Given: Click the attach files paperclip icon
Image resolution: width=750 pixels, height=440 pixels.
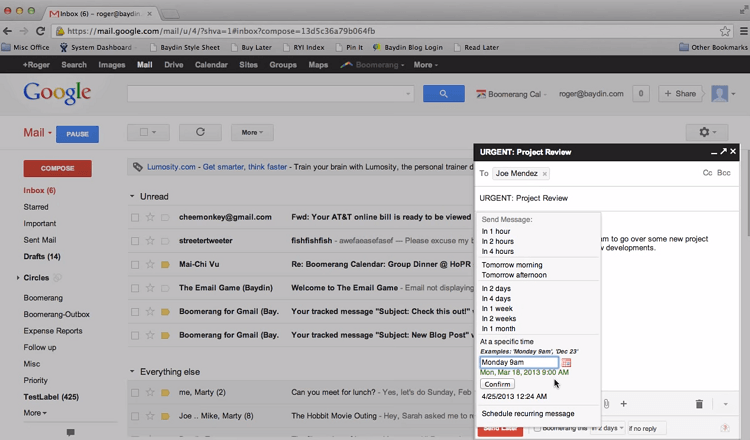Looking at the screenshot, I should coord(606,404).
